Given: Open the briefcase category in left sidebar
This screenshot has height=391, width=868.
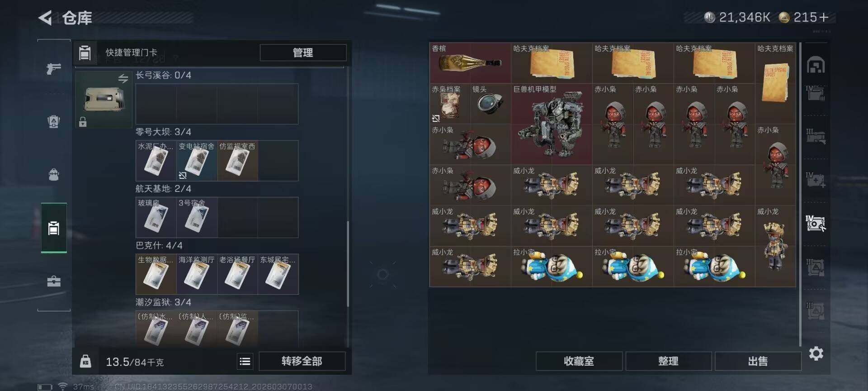Looking at the screenshot, I should pos(54,281).
